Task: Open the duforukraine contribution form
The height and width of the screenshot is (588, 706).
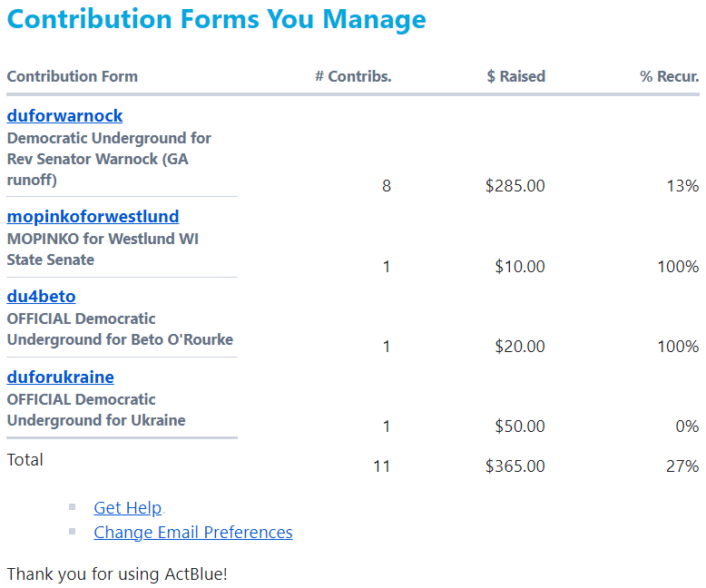Action: click(x=60, y=377)
